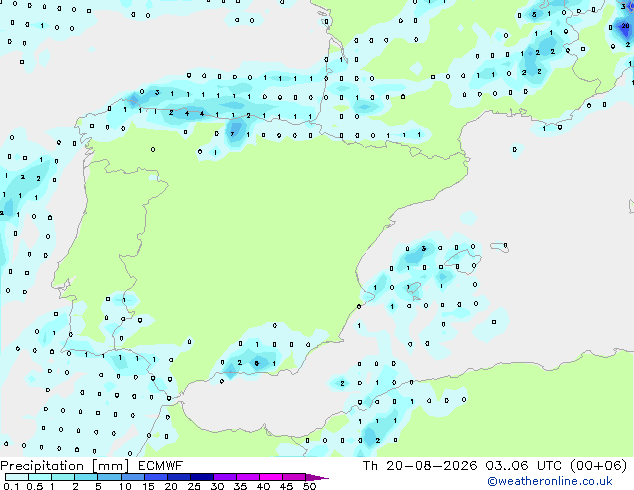Click the 'Th 20-08-2026' date text
Viewport: 634px width, 490px height.
coord(420,466)
